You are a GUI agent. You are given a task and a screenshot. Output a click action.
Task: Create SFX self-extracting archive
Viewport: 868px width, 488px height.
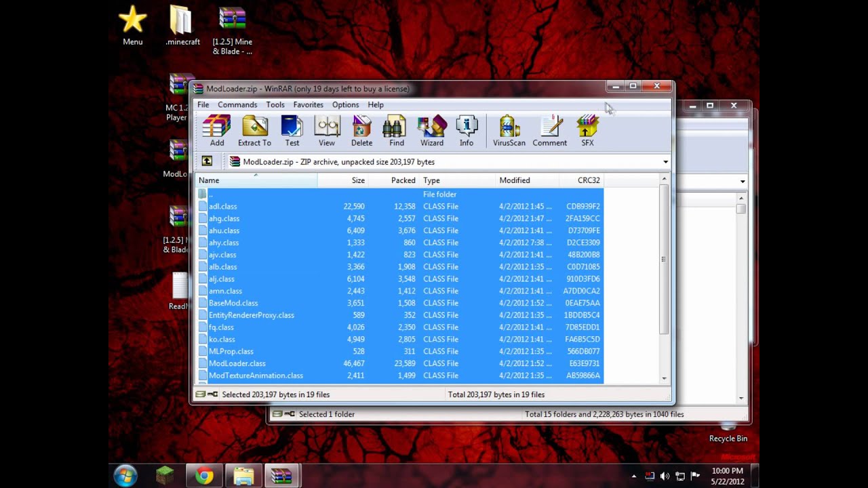point(587,131)
